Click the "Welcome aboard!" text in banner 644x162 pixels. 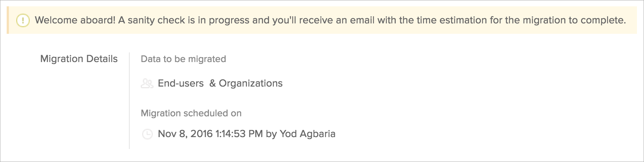click(x=75, y=20)
